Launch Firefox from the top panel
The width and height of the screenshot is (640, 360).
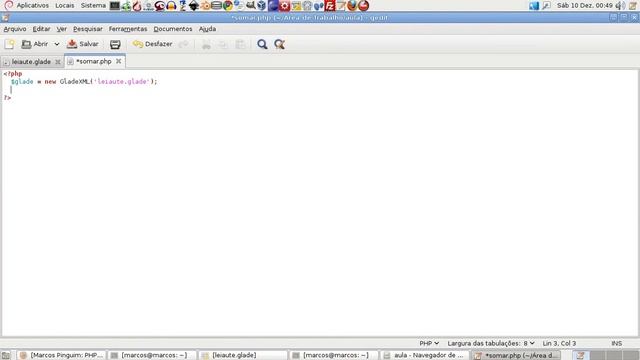click(352, 5)
